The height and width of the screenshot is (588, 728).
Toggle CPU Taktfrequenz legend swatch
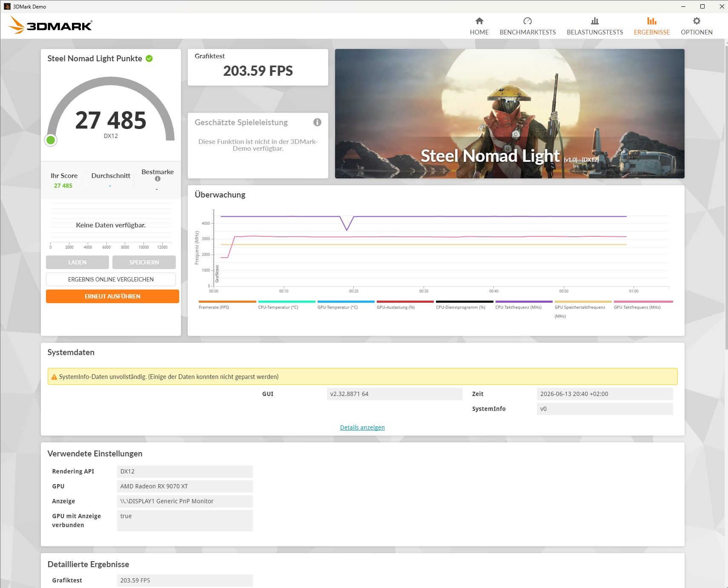[524, 301]
